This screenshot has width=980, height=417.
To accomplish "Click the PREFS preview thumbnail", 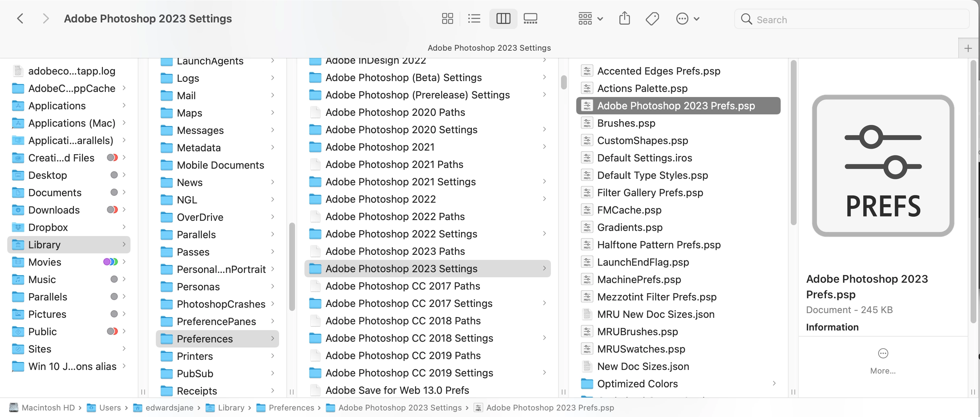I will (x=883, y=166).
